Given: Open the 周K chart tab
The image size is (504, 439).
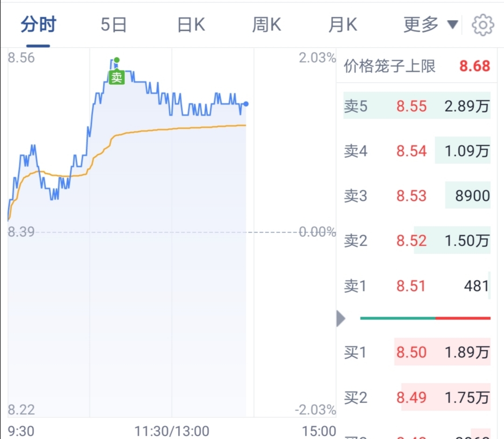Looking at the screenshot, I should 266,25.
